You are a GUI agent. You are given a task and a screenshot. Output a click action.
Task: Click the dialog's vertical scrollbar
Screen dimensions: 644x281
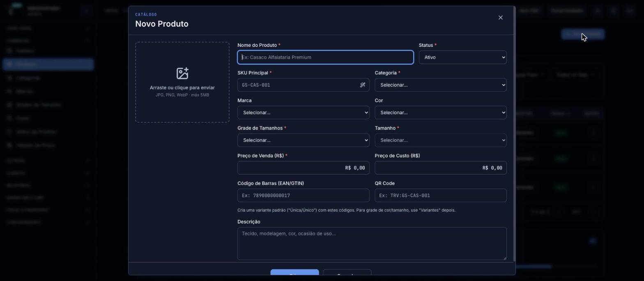[x=514, y=134]
